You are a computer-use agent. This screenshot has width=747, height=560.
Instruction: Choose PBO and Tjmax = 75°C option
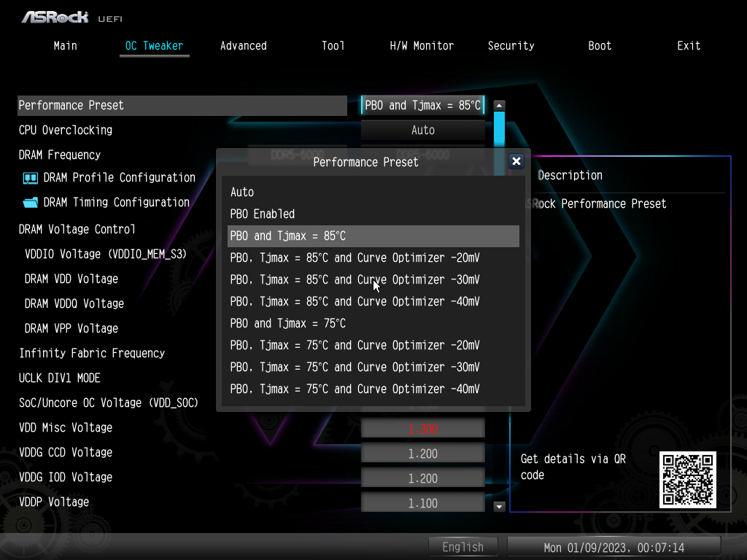tap(288, 324)
